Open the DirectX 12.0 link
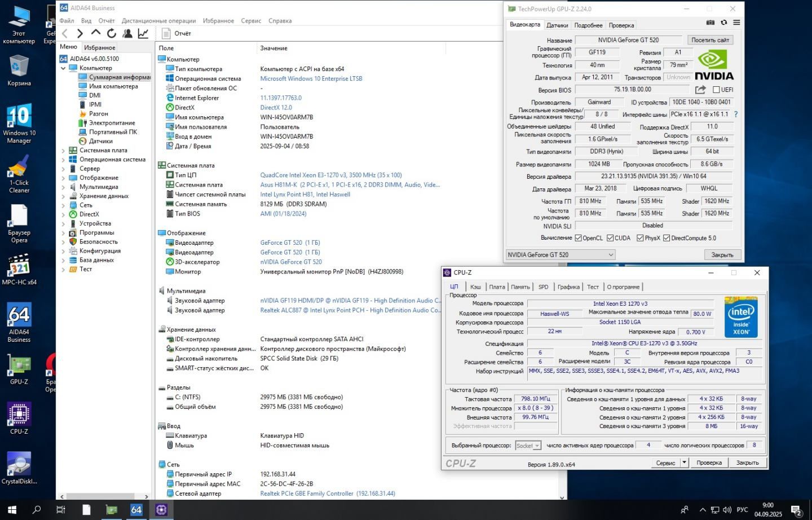Viewport: 812px width, 520px height. pos(276,108)
